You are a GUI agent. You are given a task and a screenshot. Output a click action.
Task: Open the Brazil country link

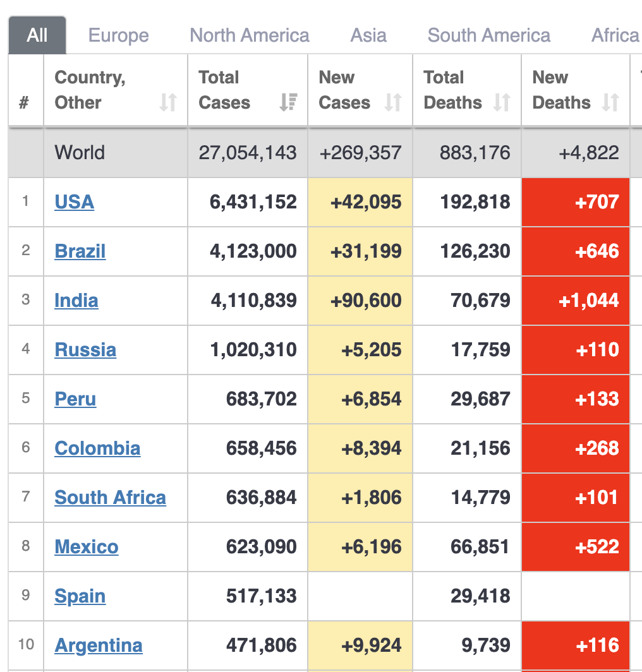(x=80, y=251)
